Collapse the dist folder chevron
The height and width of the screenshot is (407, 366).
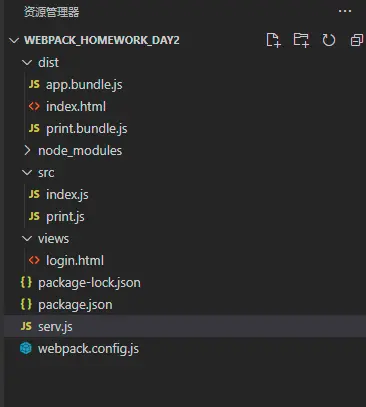click(27, 62)
